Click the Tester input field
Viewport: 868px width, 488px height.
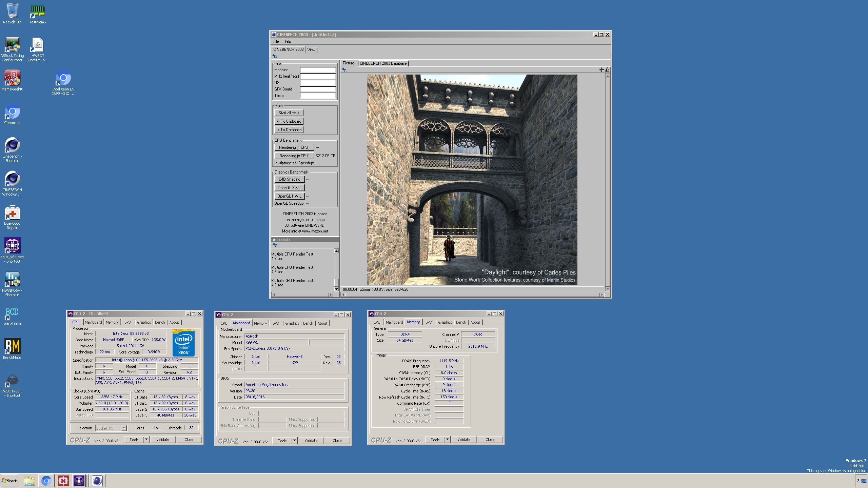click(x=318, y=96)
